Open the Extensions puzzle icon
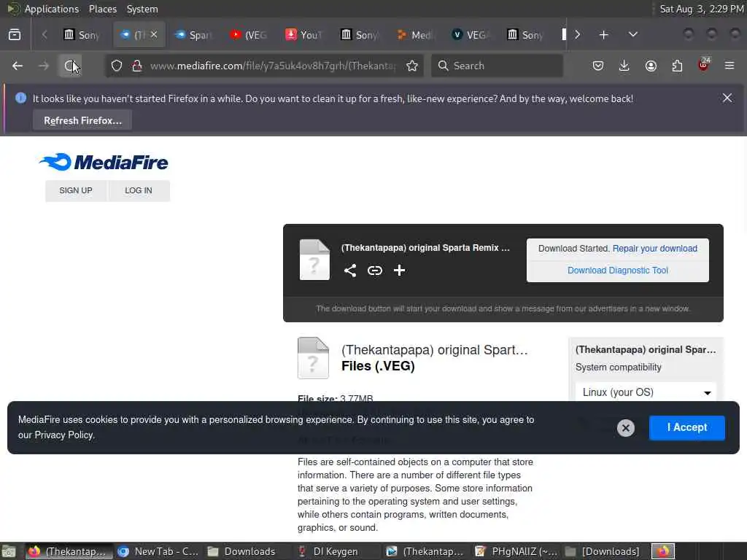 tap(677, 66)
